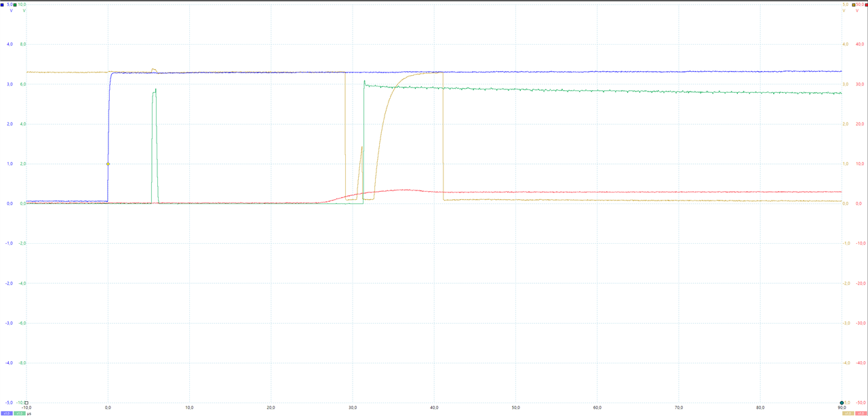Open the red channel x1.0 zoom button

861,413
